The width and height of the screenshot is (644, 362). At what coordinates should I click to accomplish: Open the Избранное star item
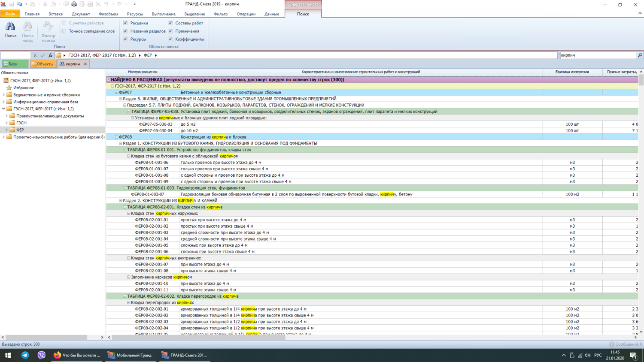click(23, 87)
